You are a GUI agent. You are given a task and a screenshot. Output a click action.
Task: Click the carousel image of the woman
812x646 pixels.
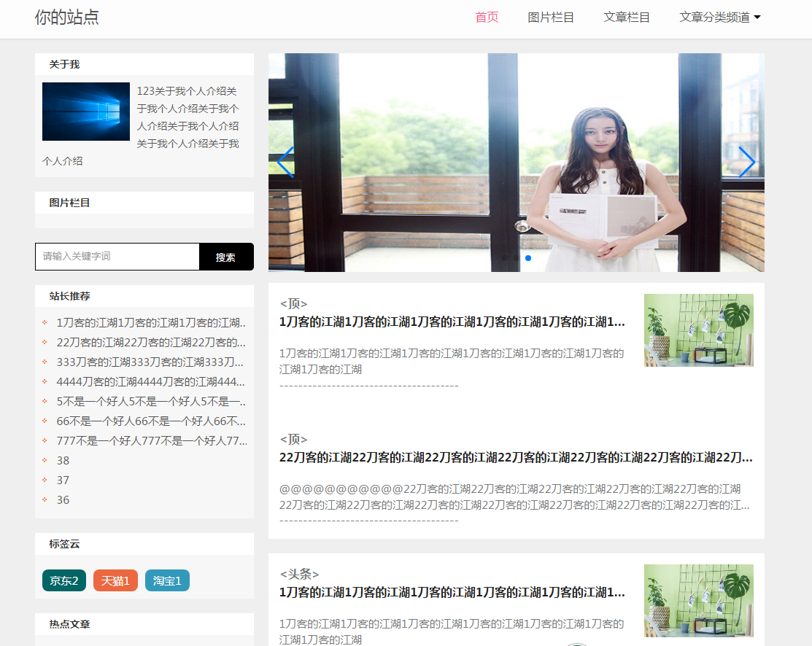(x=517, y=163)
